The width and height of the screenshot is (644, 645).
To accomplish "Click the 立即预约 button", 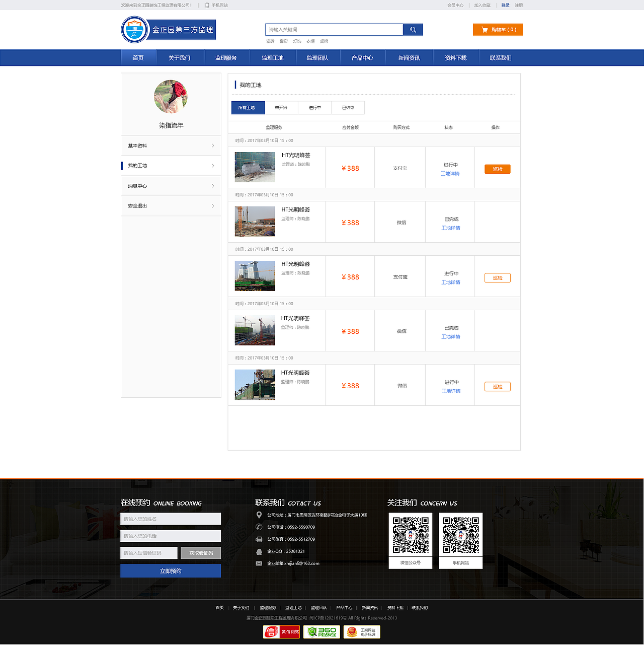I will coord(171,571).
